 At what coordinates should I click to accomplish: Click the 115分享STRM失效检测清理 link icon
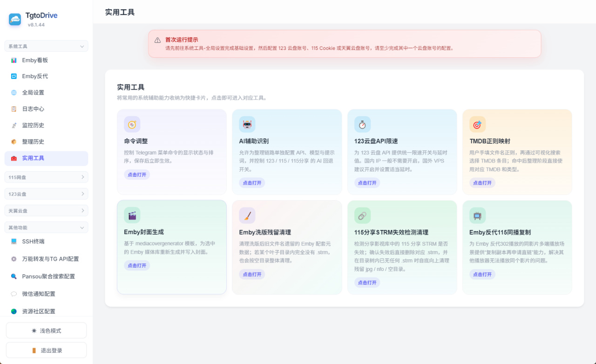[x=362, y=216]
